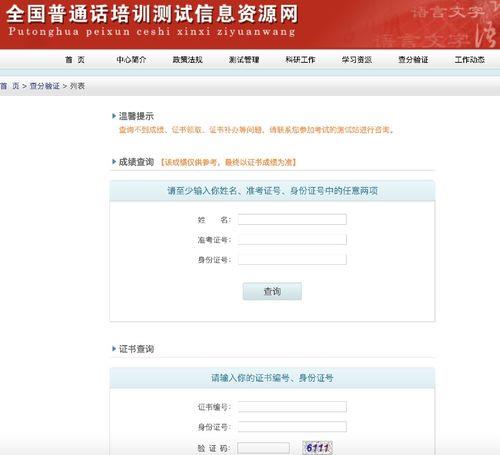Open the 首页 navigation menu item
Image resolution: width=500 pixels, height=455 pixels.
pyautogui.click(x=75, y=60)
